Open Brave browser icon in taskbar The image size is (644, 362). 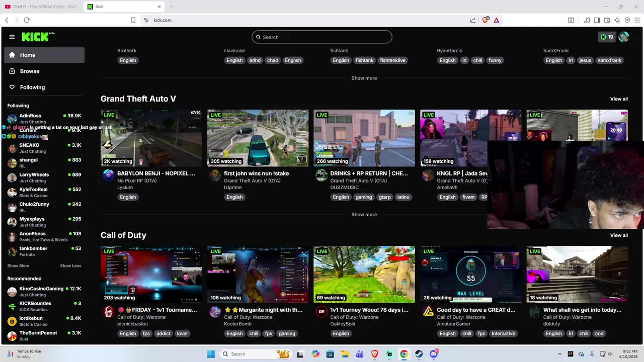click(374, 354)
